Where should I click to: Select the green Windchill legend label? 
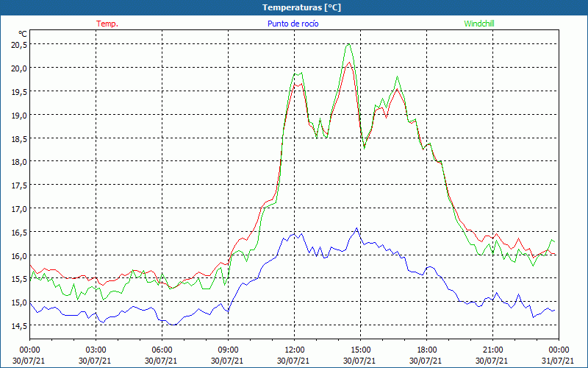479,24
